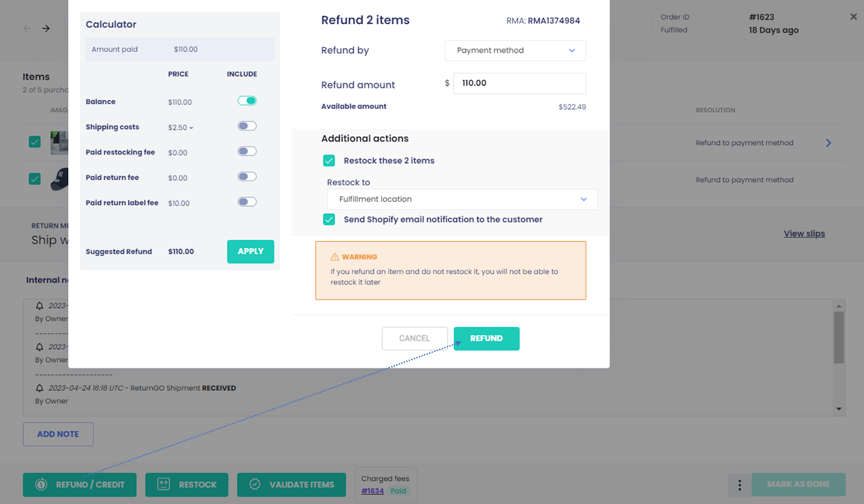This screenshot has width=864, height=504.
Task: Enable the Shipping costs toggle
Action: click(247, 126)
